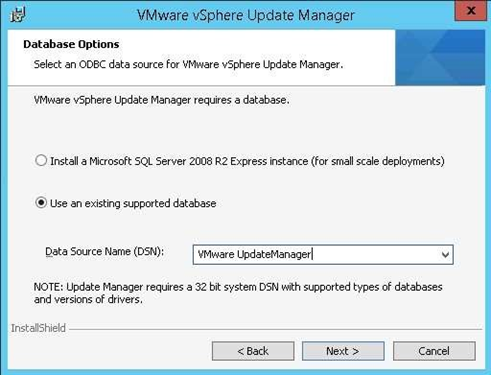The width and height of the screenshot is (491, 375).
Task: Select the Use an existing supported database radio button
Action: click(41, 203)
